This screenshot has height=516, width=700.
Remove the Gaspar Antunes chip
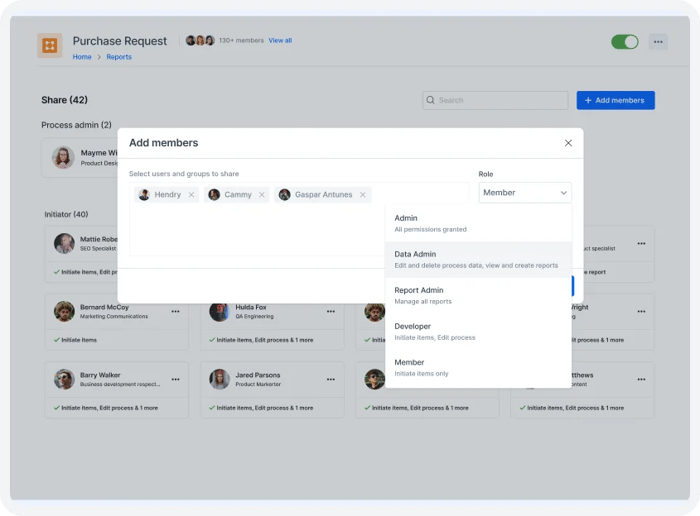362,195
